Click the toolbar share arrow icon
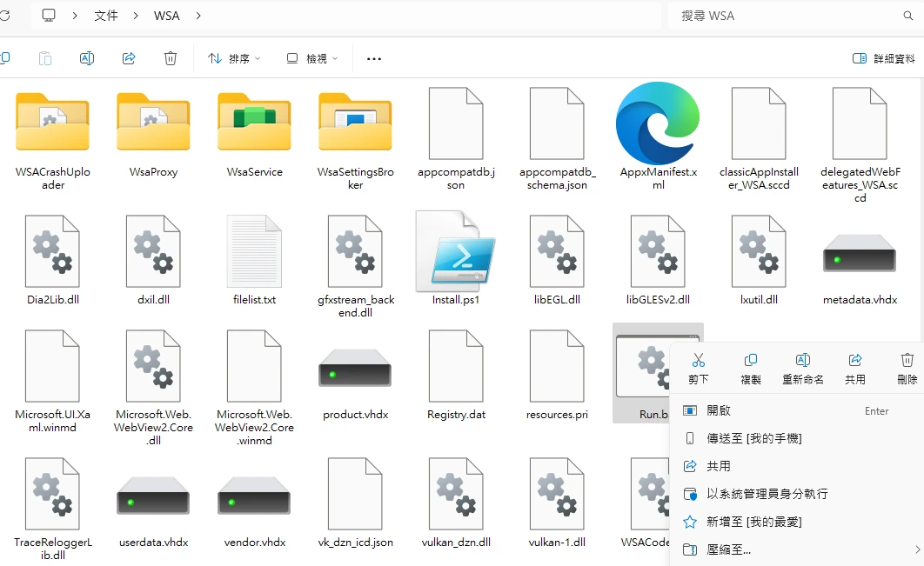 pyautogui.click(x=129, y=58)
